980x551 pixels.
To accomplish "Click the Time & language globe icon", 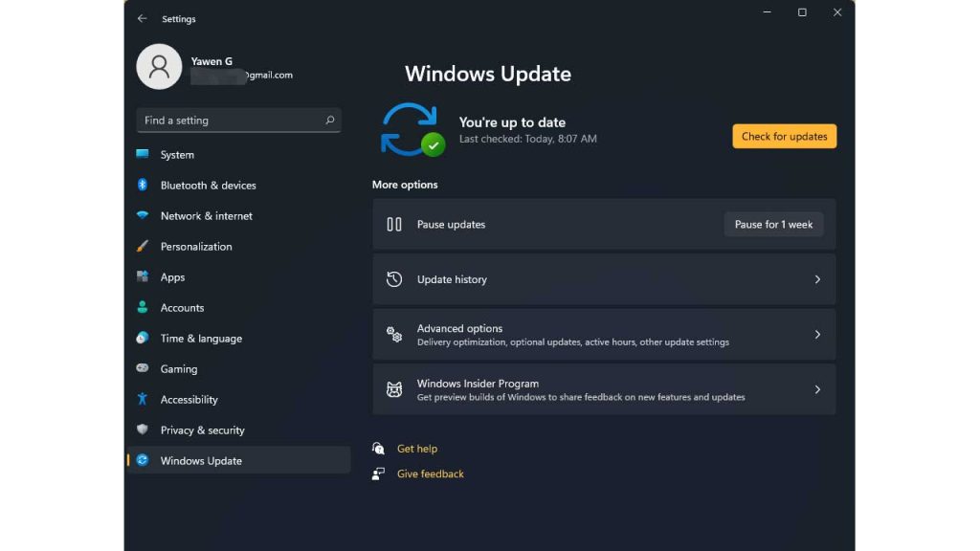I will (x=143, y=338).
